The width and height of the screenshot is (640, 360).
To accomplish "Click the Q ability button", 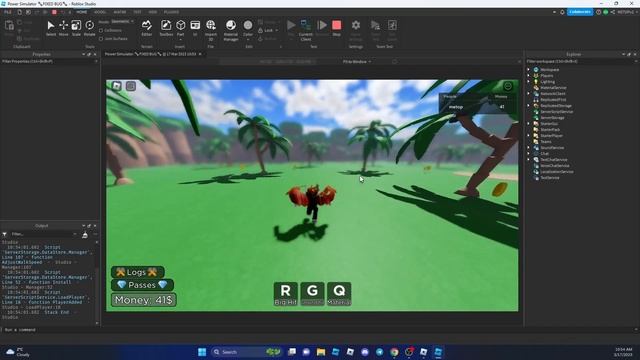I will (339, 294).
